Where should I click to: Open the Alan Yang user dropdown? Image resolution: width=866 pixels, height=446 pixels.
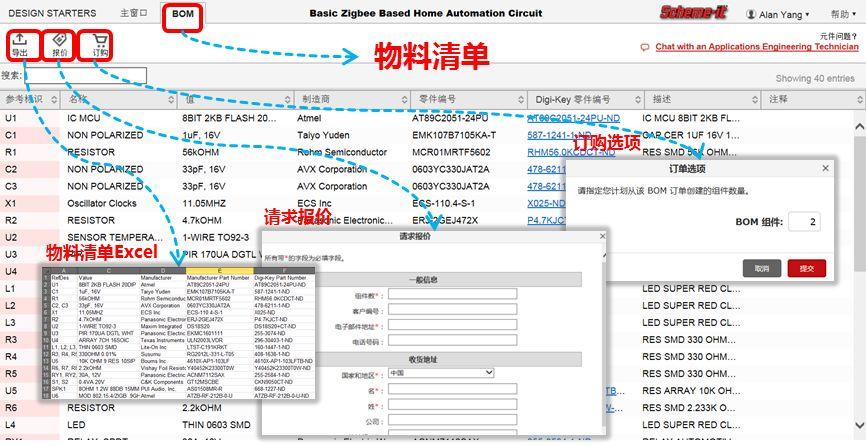coord(778,14)
